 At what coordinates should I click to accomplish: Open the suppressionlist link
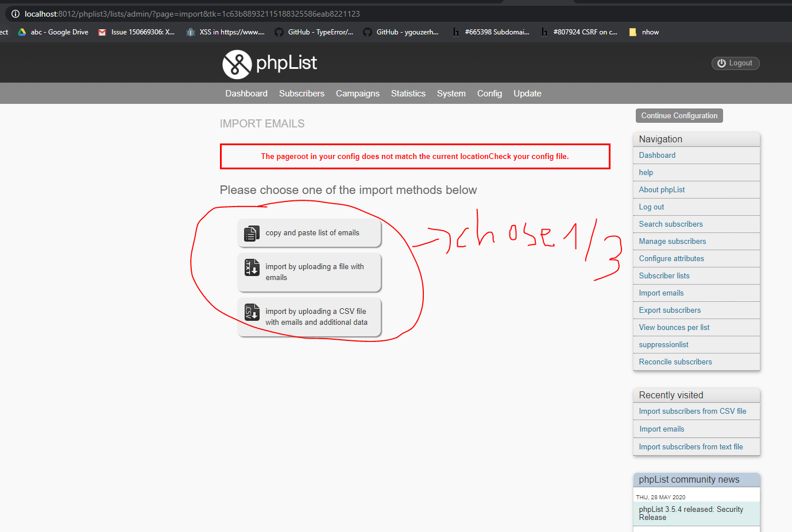pos(664,345)
